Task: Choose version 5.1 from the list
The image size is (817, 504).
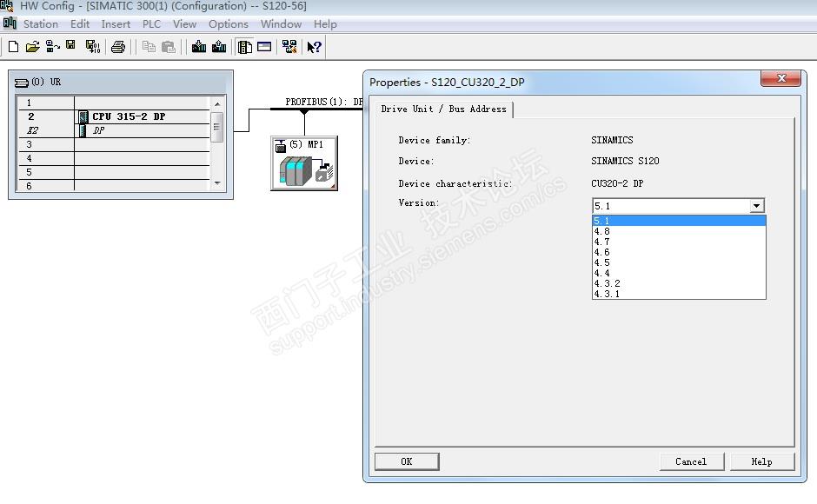Action: [679, 221]
